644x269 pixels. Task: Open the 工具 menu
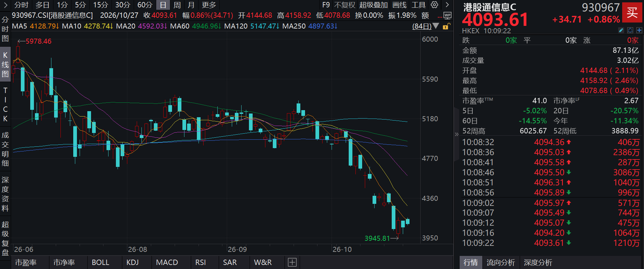coord(419,5)
